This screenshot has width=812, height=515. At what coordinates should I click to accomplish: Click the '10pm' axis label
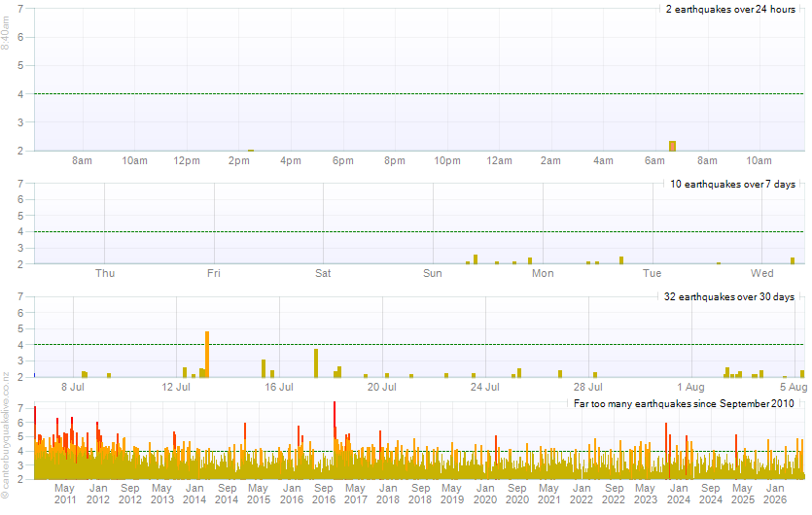(447, 161)
